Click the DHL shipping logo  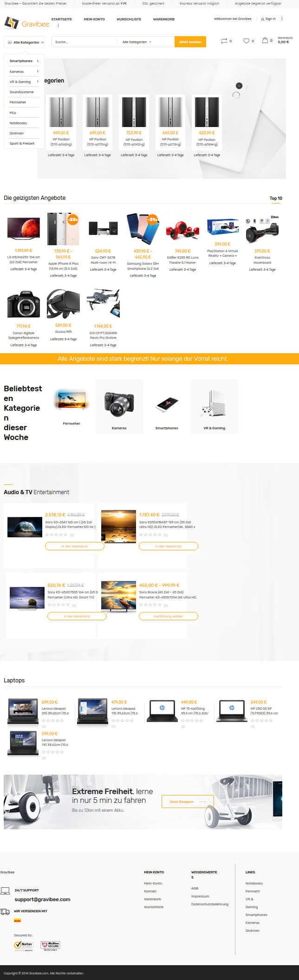tap(18, 921)
